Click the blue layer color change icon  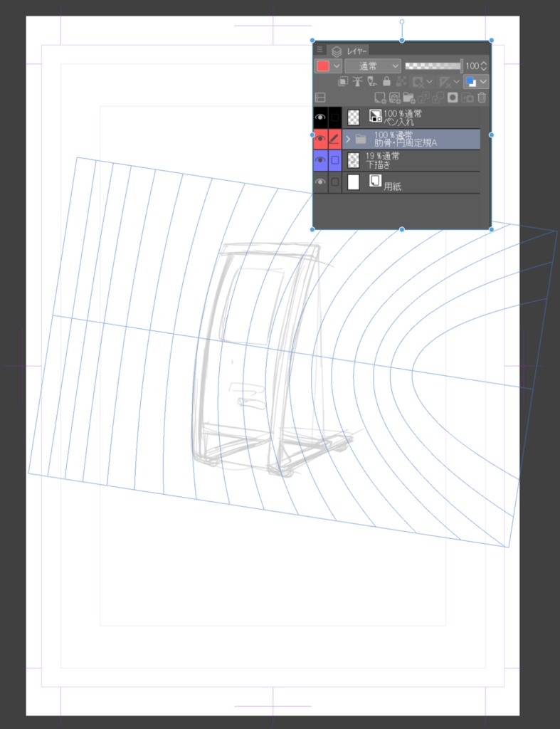point(471,82)
